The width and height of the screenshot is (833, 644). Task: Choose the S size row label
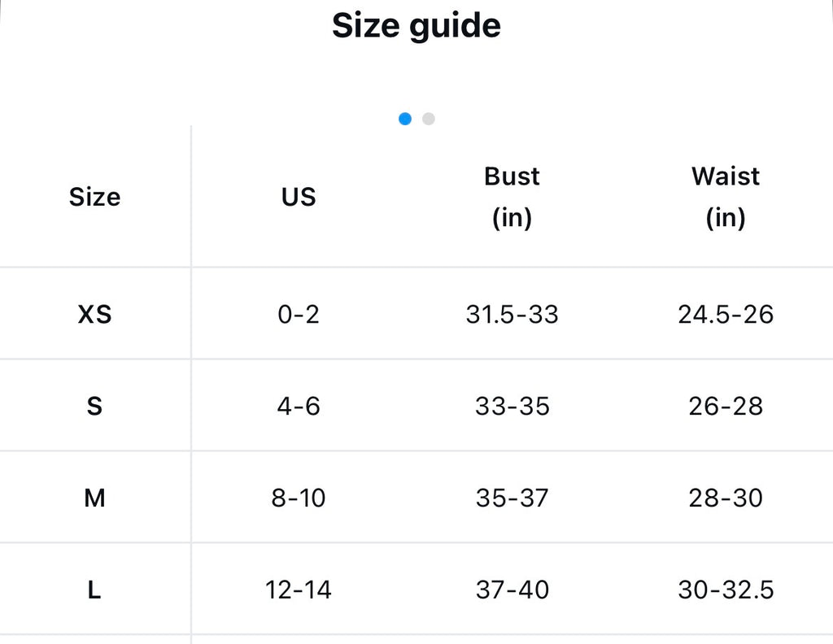pos(94,406)
